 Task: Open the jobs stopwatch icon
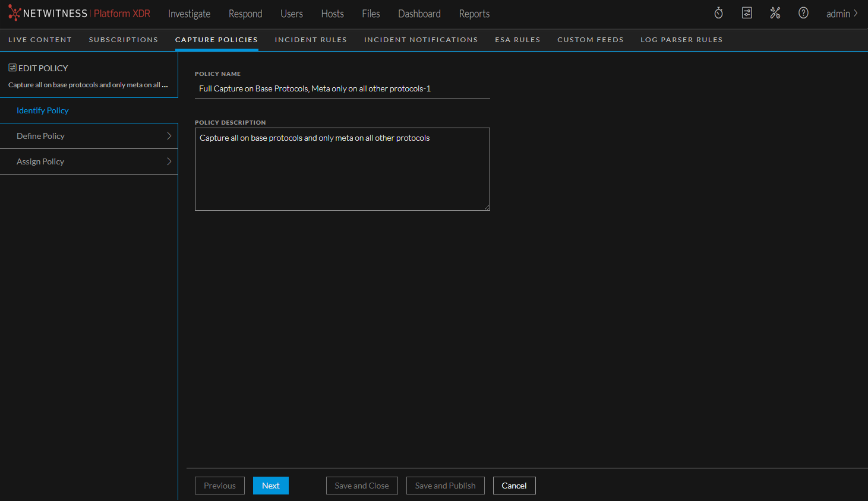(x=718, y=13)
